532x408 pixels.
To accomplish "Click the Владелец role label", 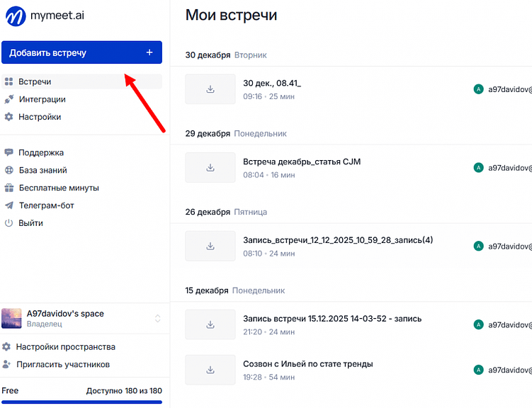I will [45, 324].
